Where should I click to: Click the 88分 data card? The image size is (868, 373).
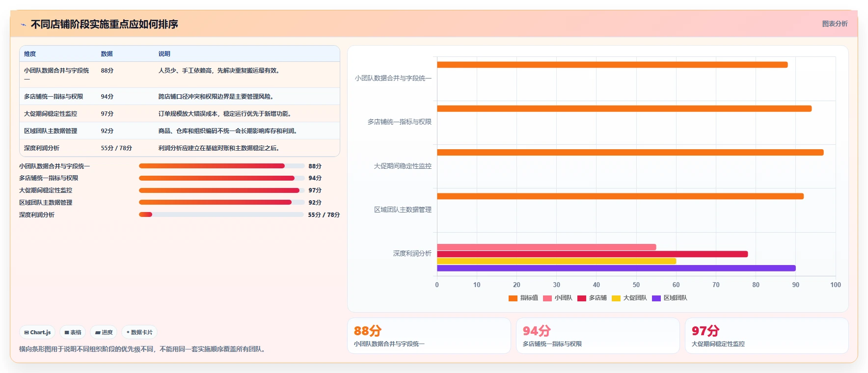point(429,336)
